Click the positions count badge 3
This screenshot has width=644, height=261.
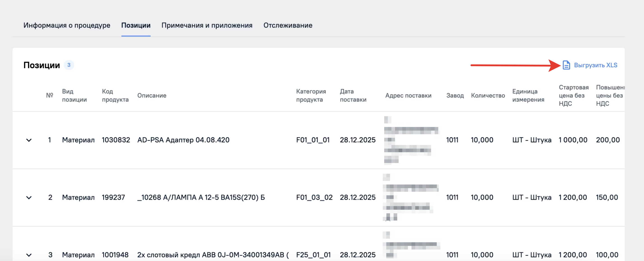[69, 65]
